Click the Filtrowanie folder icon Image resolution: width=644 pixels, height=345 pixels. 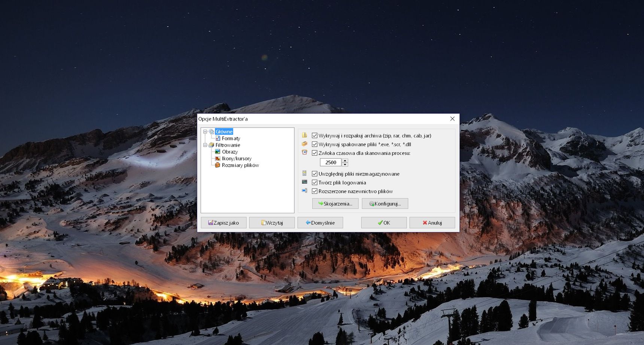click(212, 145)
